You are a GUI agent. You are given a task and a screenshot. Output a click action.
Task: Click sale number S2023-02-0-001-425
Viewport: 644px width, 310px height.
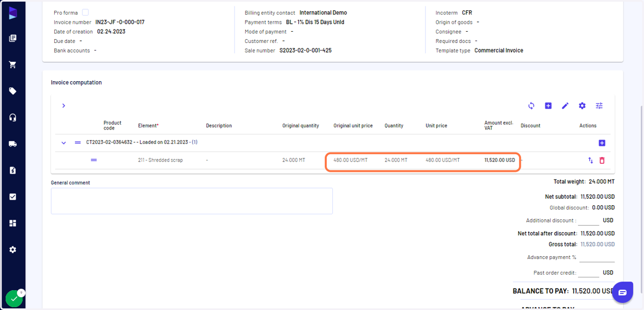(x=305, y=51)
